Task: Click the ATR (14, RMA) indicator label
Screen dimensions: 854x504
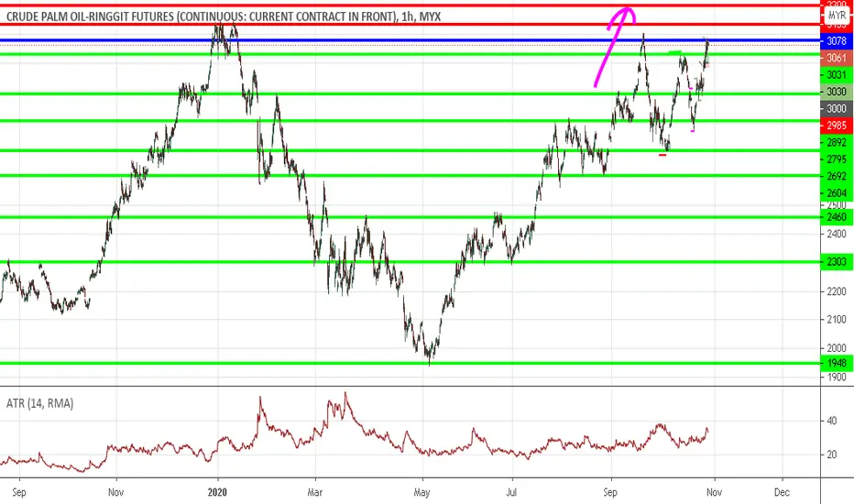Action: (39, 403)
